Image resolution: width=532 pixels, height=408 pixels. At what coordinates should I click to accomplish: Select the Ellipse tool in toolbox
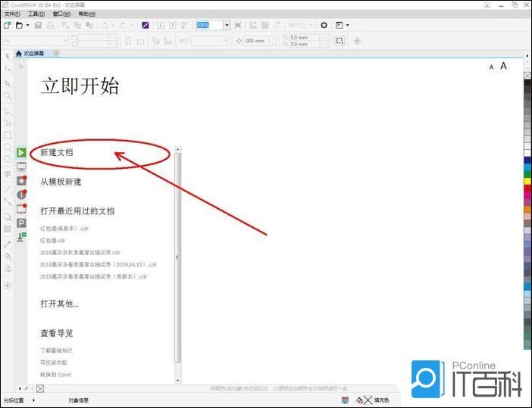point(8,147)
